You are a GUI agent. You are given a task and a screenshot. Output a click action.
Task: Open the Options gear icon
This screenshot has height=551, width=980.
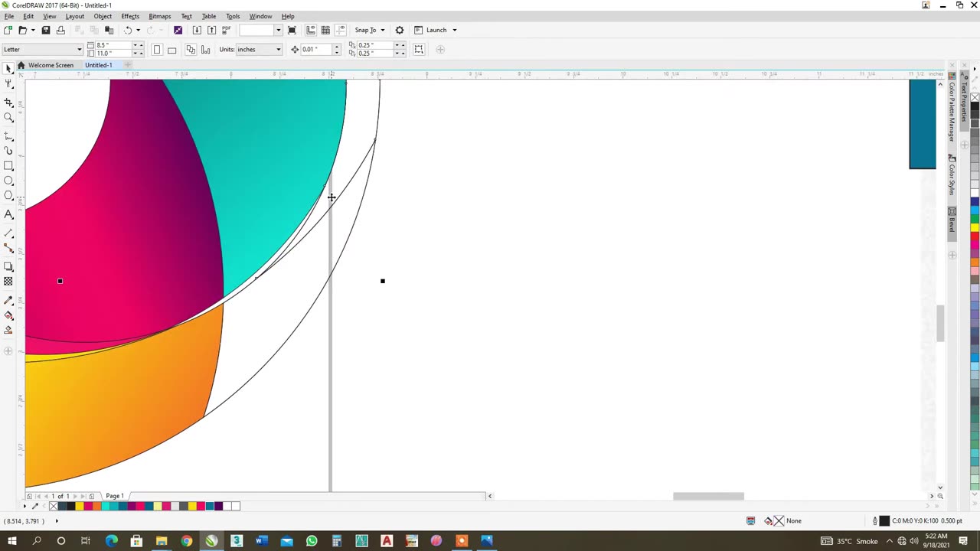(400, 30)
